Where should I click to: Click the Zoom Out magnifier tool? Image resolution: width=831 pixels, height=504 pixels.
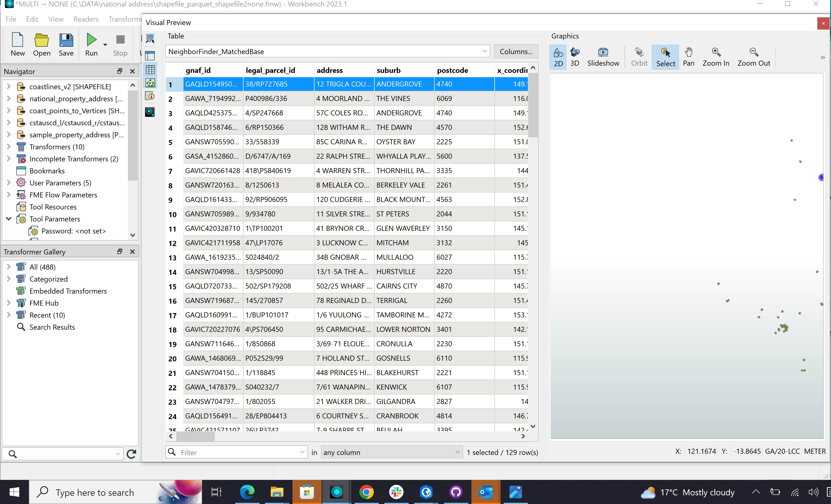click(x=753, y=57)
